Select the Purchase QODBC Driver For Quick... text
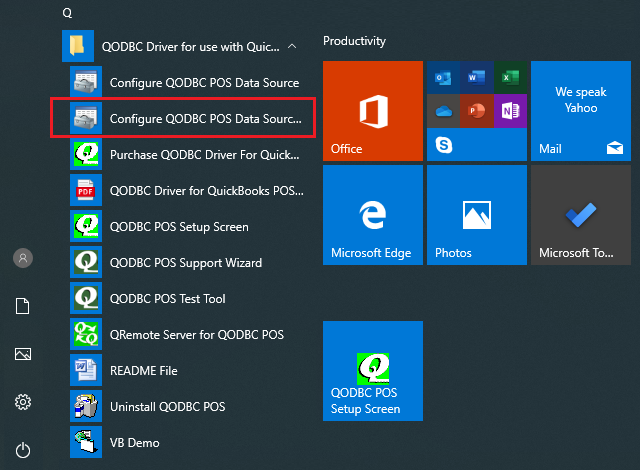 (x=204, y=155)
